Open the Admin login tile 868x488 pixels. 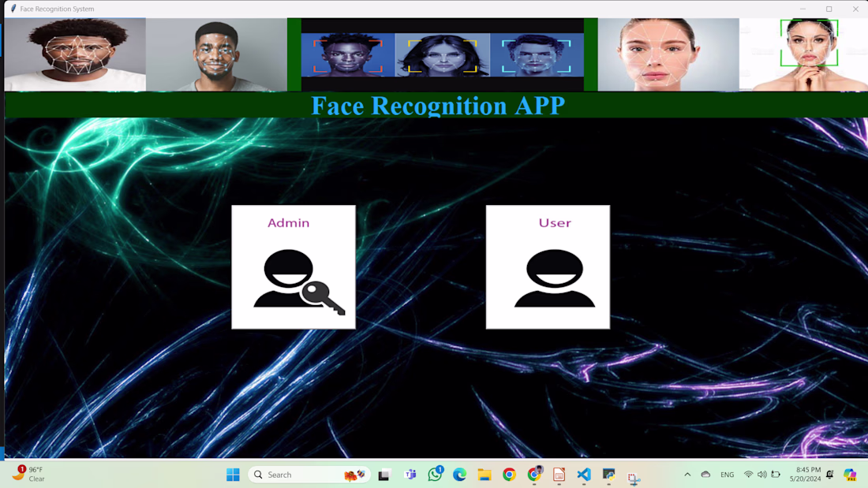[294, 266]
